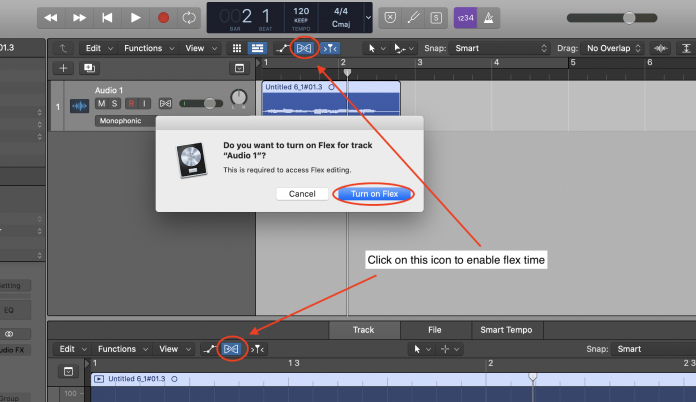Click the 120 tempo value
The image size is (696, 402).
click(301, 11)
